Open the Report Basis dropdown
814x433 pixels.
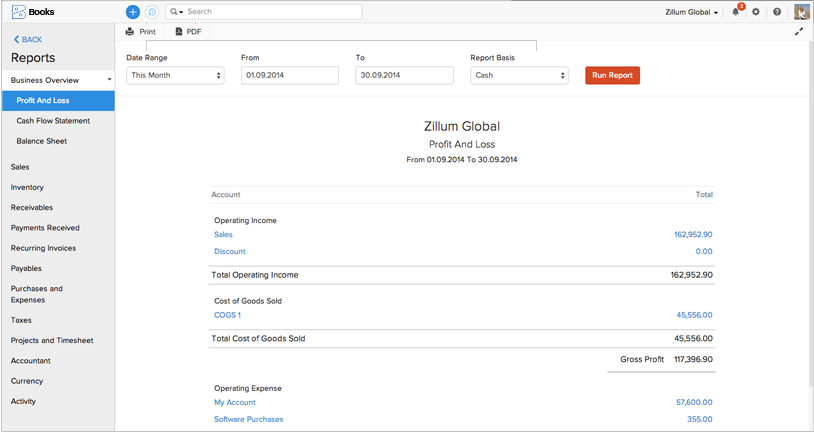tap(519, 75)
